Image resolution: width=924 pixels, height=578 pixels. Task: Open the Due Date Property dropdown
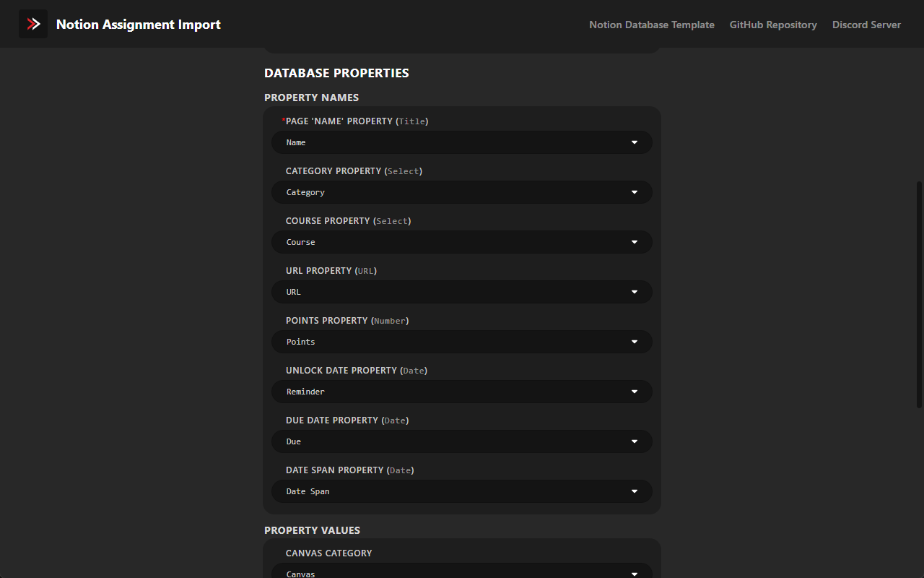pyautogui.click(x=462, y=441)
